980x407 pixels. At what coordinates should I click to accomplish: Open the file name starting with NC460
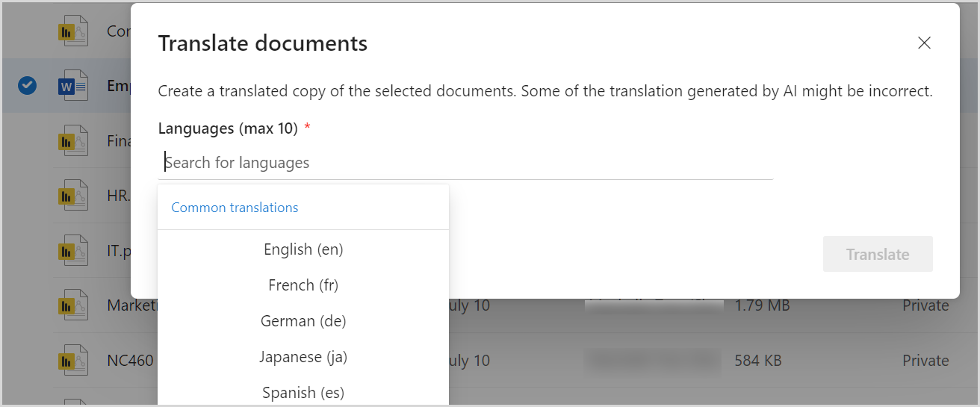(x=130, y=361)
